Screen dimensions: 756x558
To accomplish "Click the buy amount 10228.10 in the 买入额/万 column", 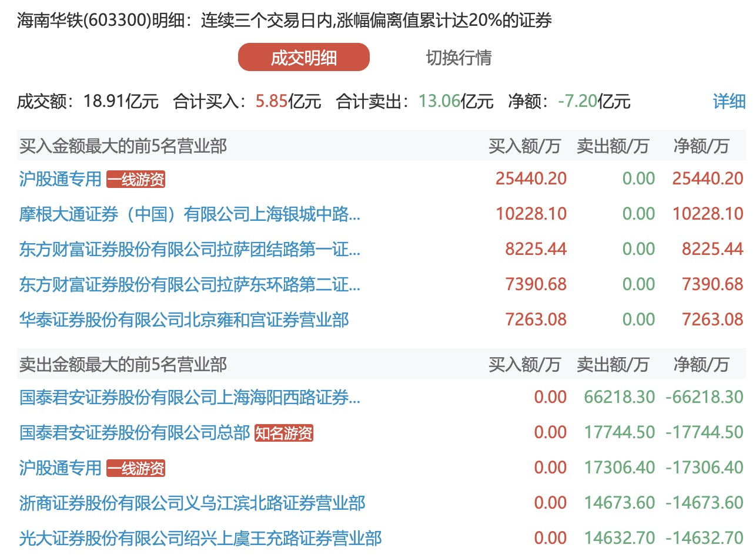I will 531,214.
